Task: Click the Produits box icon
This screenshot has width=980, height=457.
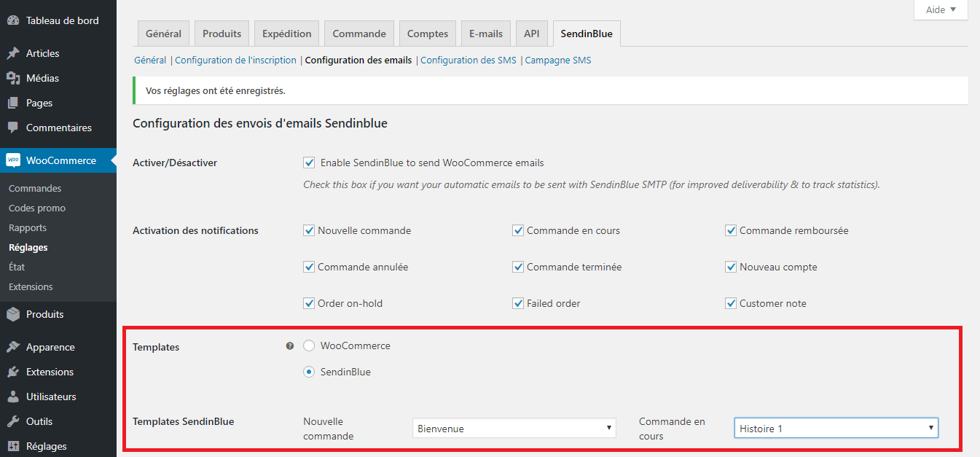Action: tap(13, 314)
